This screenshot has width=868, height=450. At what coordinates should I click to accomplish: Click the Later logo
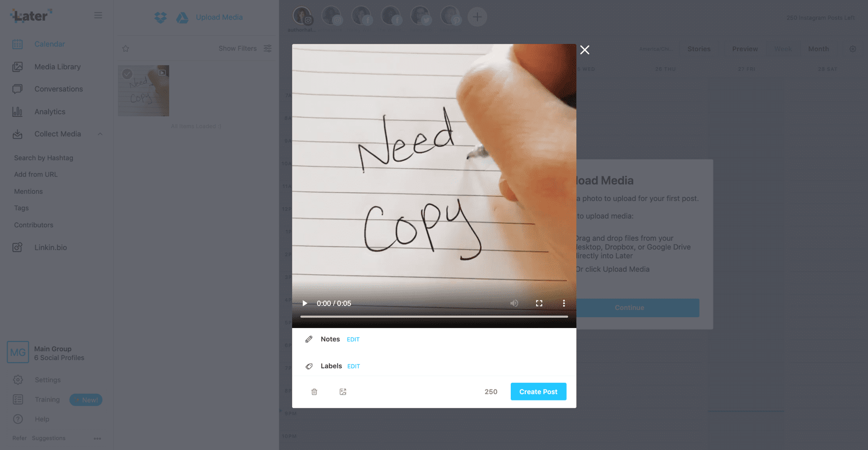(31, 16)
